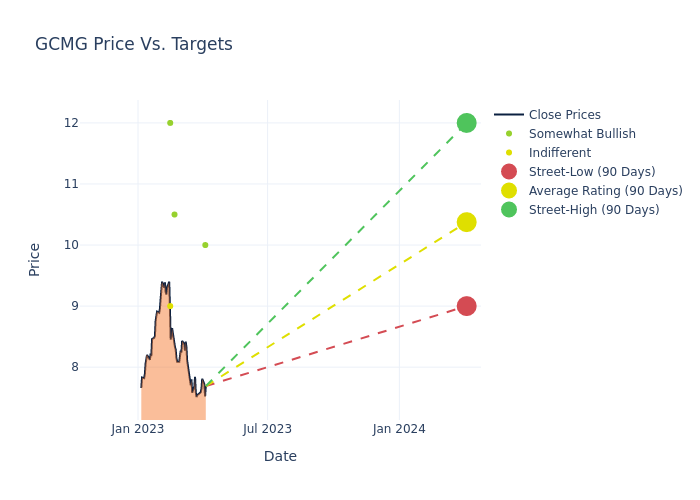The width and height of the screenshot is (700, 500).
Task: Click the Somewhat Bullish dot at price 12
Action: (170, 123)
